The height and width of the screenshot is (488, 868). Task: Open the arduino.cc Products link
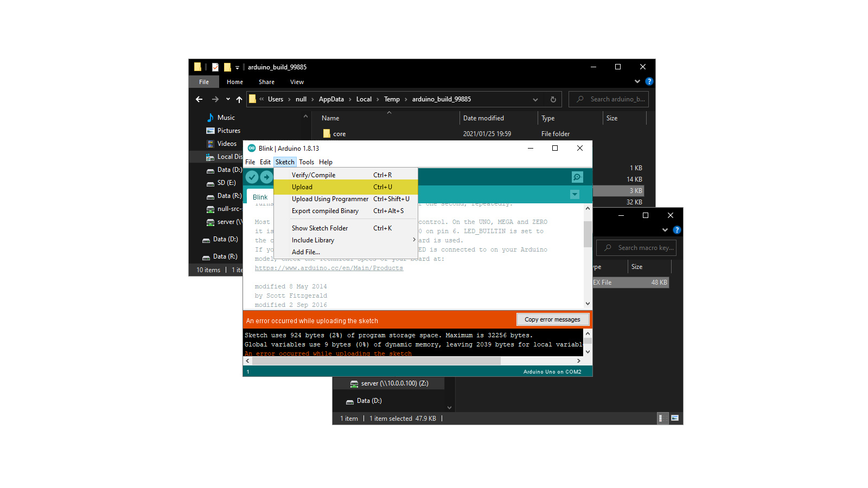pos(329,268)
